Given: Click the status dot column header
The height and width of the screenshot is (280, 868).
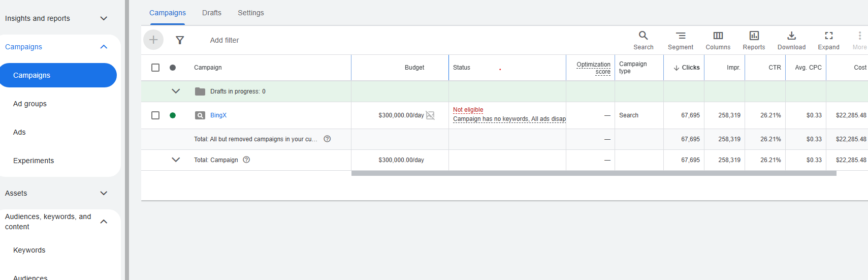Looking at the screenshot, I should [x=173, y=68].
